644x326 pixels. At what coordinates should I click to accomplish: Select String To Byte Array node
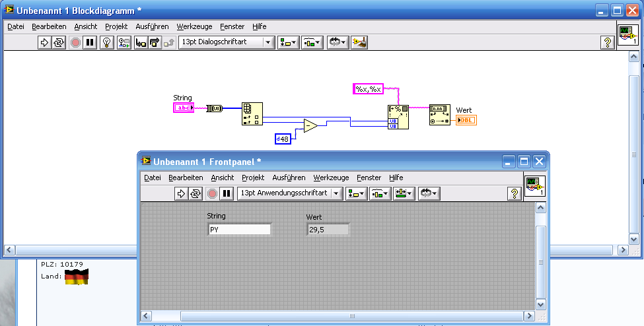[x=214, y=108]
